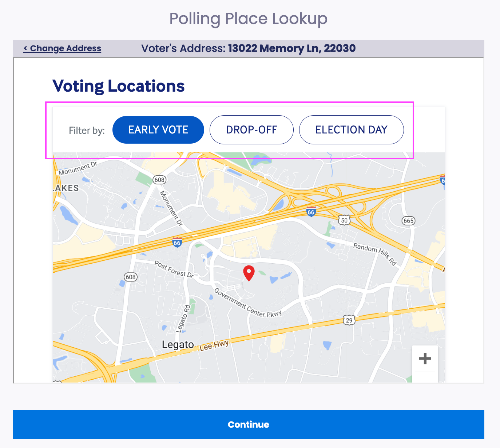Click the Route 50 highway marker

coord(344,220)
